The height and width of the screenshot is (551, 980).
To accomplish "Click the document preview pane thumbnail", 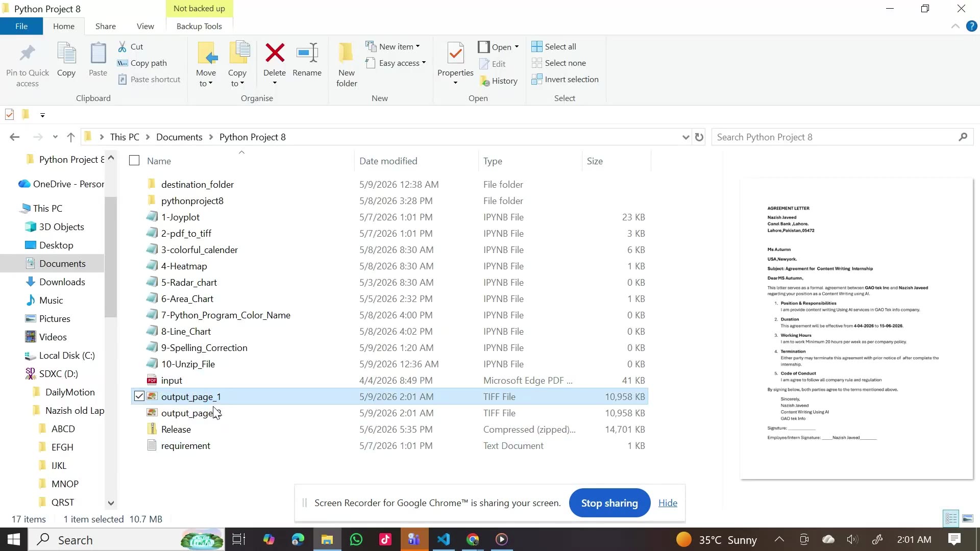I will point(856,328).
